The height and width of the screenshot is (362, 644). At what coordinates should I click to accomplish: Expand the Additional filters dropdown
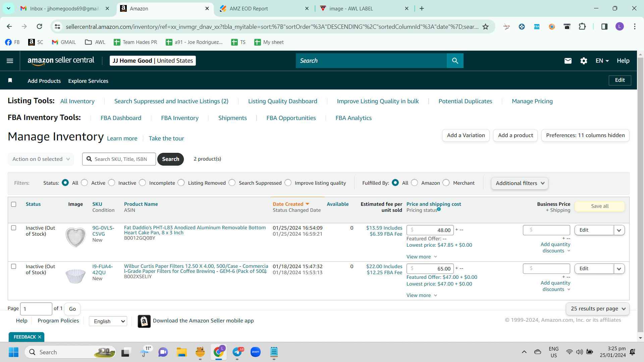coord(520,183)
